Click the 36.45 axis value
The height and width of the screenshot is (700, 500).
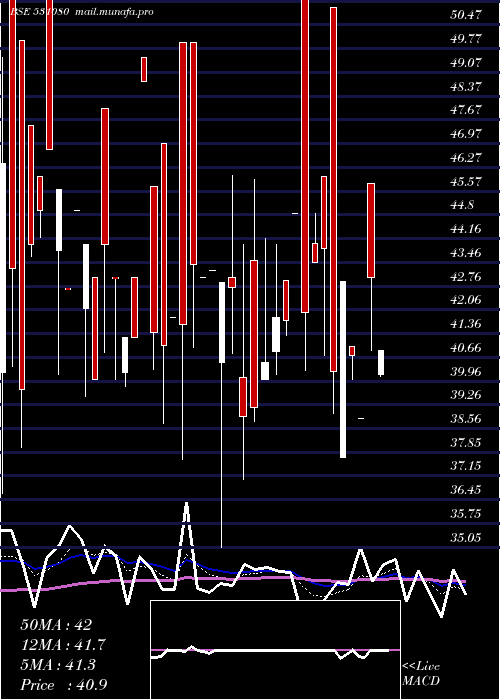(466, 490)
